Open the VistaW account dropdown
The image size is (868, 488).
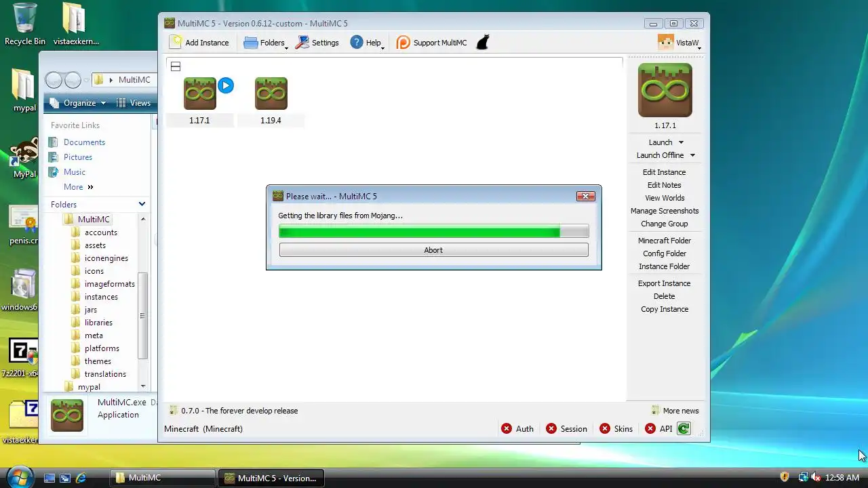click(679, 43)
